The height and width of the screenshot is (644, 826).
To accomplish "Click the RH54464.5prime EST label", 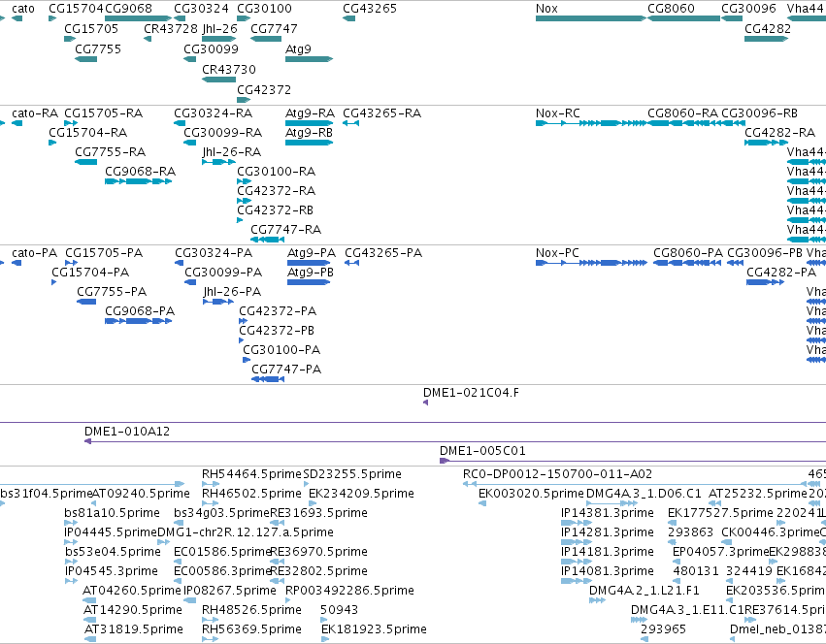I will [251, 474].
